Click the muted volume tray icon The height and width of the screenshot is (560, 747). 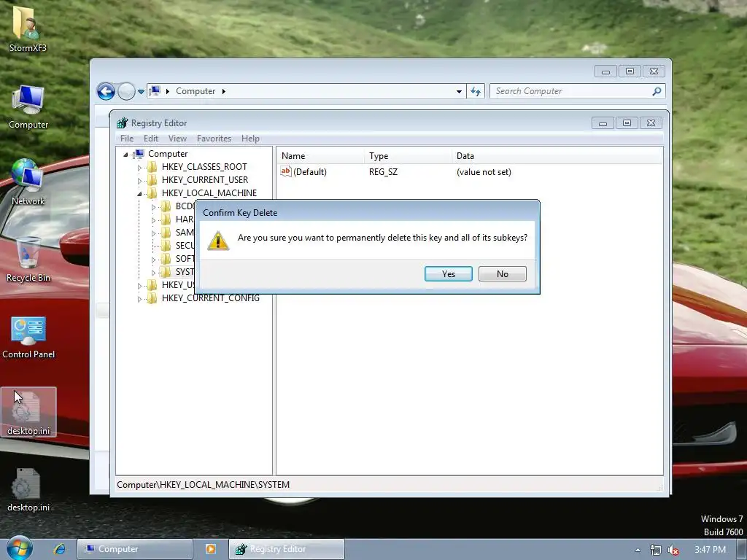673,550
